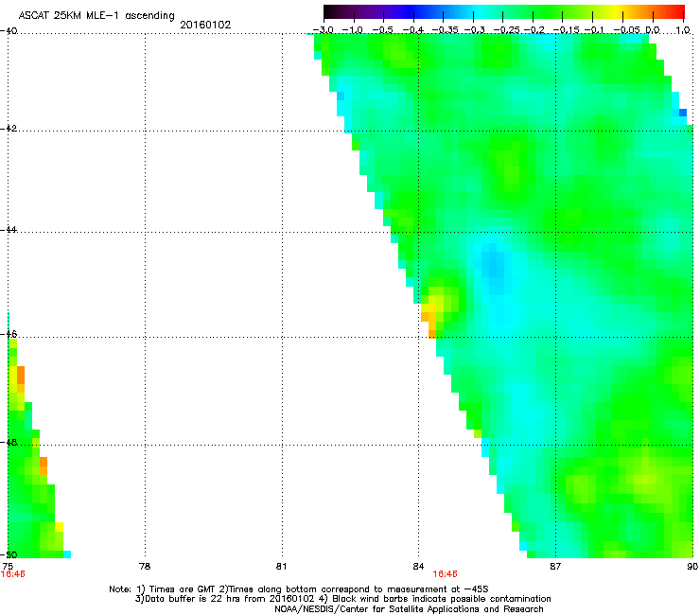The width and height of the screenshot is (700, 615).
Task: Click the "1.0" label at colorbar end
Action: point(683,30)
